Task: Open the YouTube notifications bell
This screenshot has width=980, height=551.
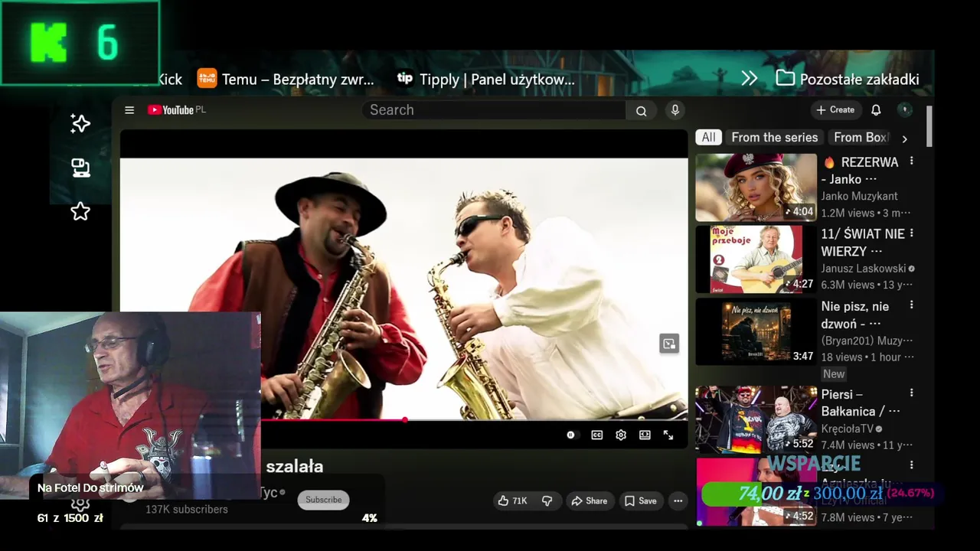Action: (x=876, y=110)
